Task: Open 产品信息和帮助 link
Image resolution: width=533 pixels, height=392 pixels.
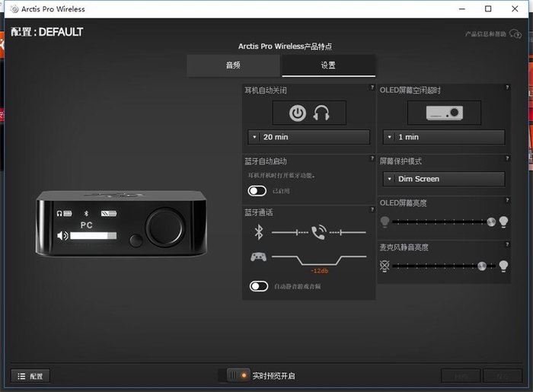Action: (486, 34)
